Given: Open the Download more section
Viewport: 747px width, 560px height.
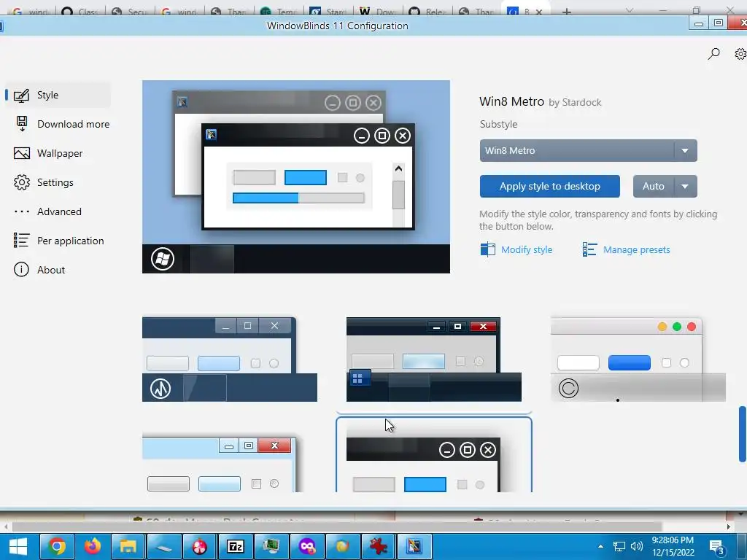Looking at the screenshot, I should (63, 124).
